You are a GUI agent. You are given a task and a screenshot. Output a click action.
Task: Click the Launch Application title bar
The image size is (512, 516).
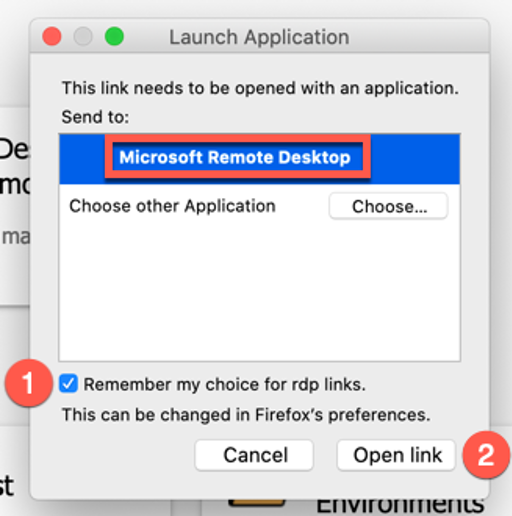tap(259, 37)
